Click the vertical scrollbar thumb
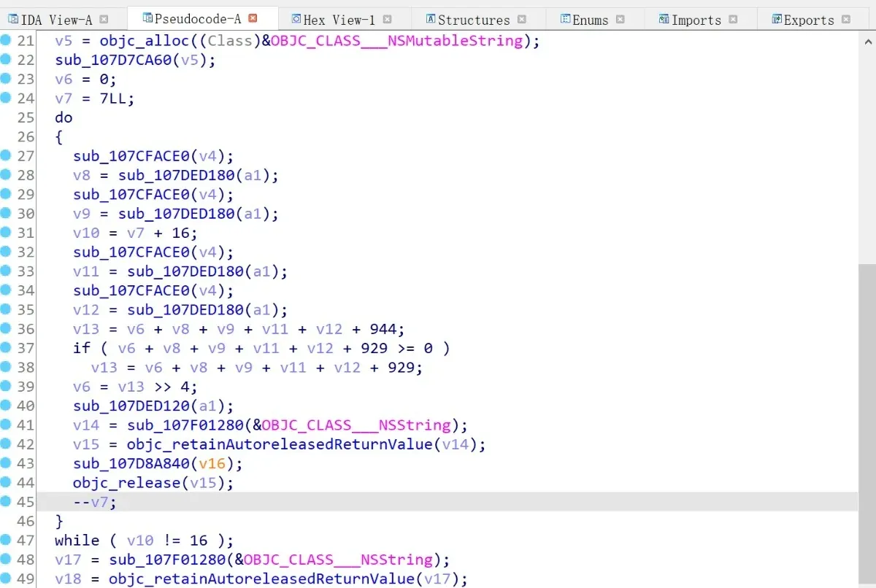 click(x=867, y=425)
